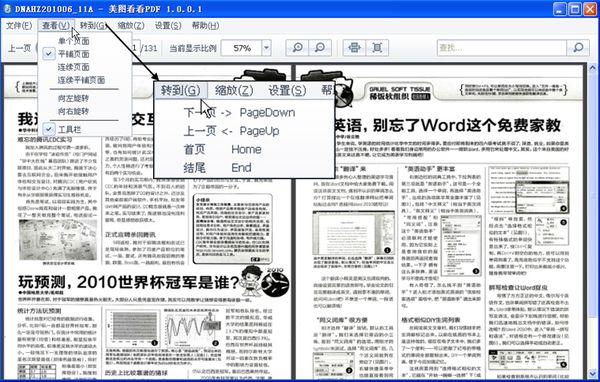
Task: Close the 美图看看PDF window
Action: click(589, 9)
